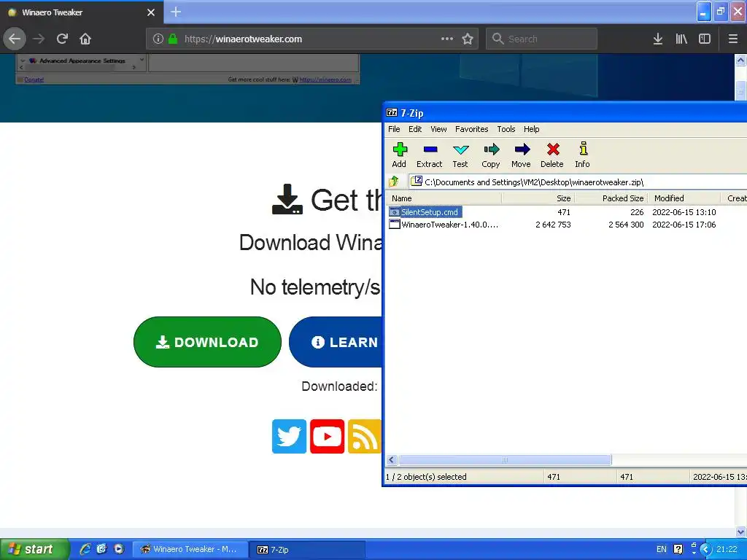This screenshot has width=747, height=560.
Task: Click the page scrollbar up arrow
Action: click(740, 61)
